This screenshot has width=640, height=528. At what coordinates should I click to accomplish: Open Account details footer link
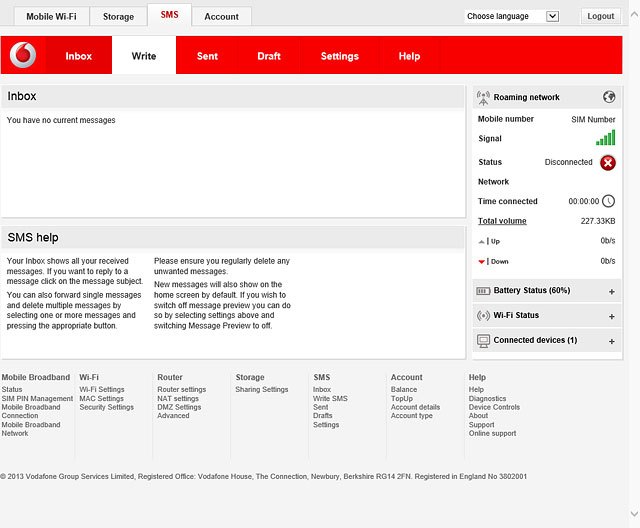415,407
